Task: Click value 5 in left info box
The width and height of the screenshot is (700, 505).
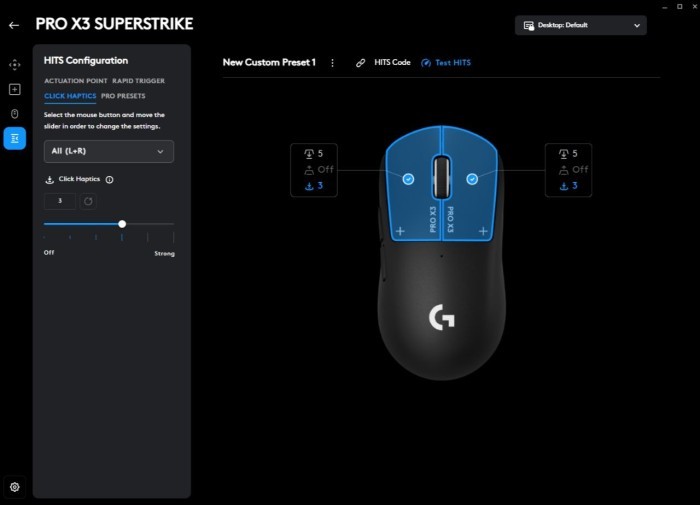Action: (320, 154)
